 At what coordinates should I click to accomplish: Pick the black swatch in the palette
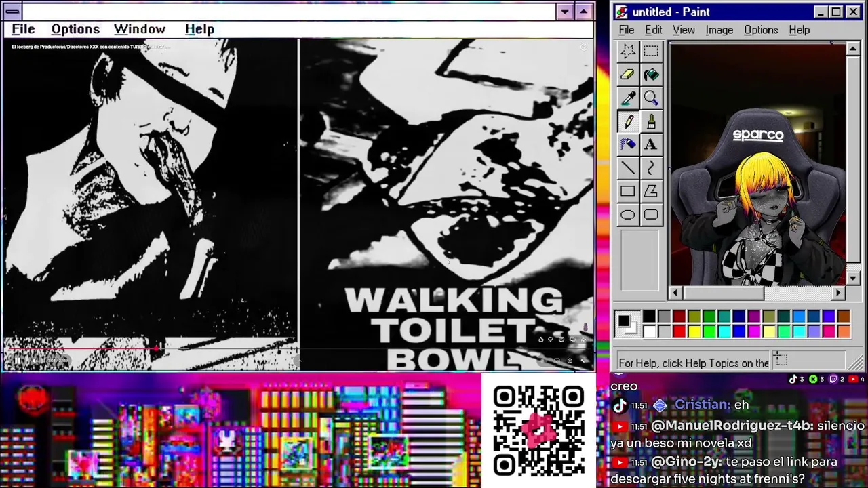pos(649,317)
